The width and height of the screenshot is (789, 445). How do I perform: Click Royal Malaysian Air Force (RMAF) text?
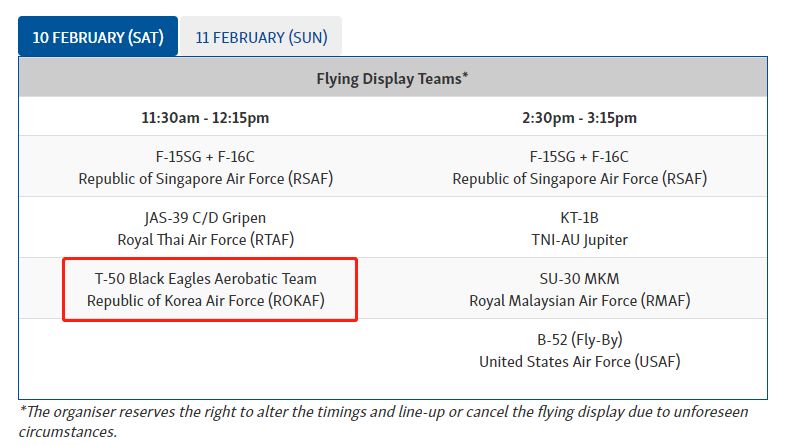[x=579, y=300]
